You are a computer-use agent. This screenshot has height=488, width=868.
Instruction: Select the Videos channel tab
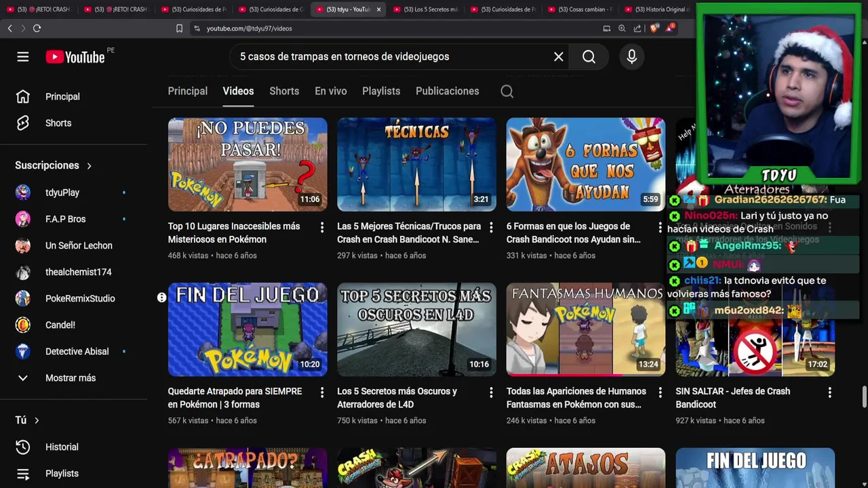click(x=238, y=91)
